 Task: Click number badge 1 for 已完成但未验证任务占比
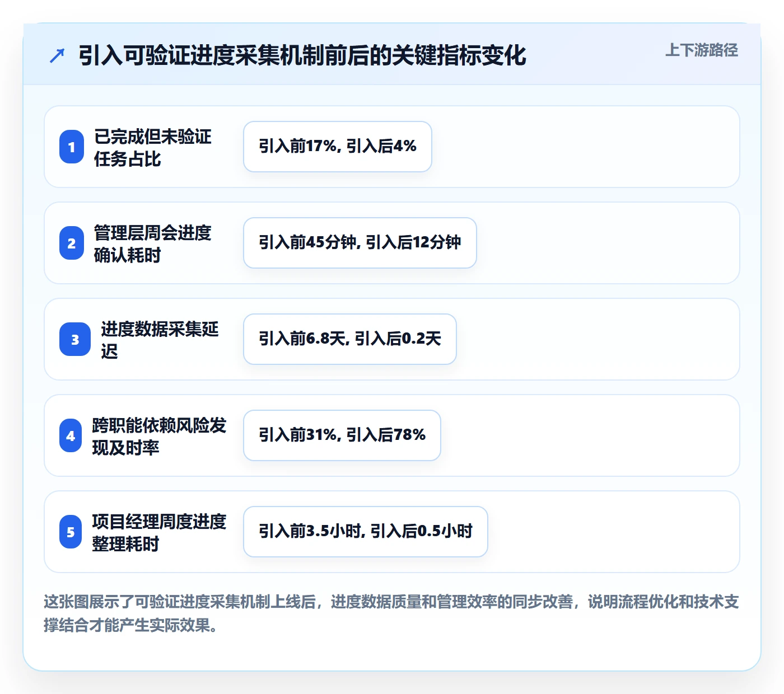point(72,147)
